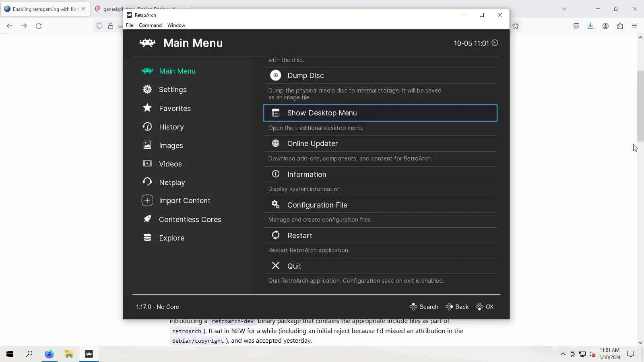Open the Favorites label in sidebar
The height and width of the screenshot is (362, 644).
(175, 109)
